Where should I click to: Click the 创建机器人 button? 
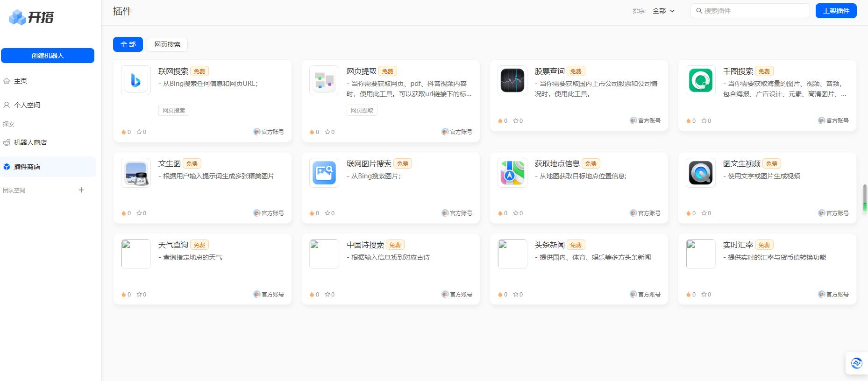coord(48,56)
